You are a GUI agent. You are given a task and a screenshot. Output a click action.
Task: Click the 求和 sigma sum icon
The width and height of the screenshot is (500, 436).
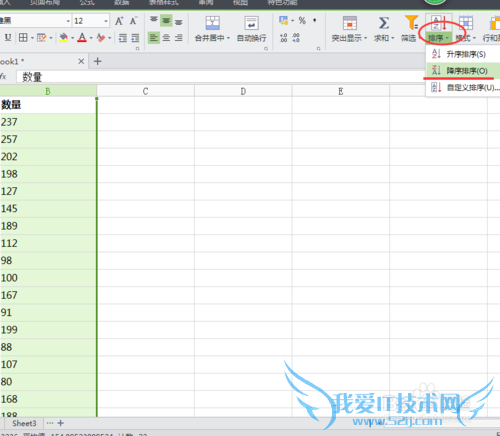click(x=384, y=23)
